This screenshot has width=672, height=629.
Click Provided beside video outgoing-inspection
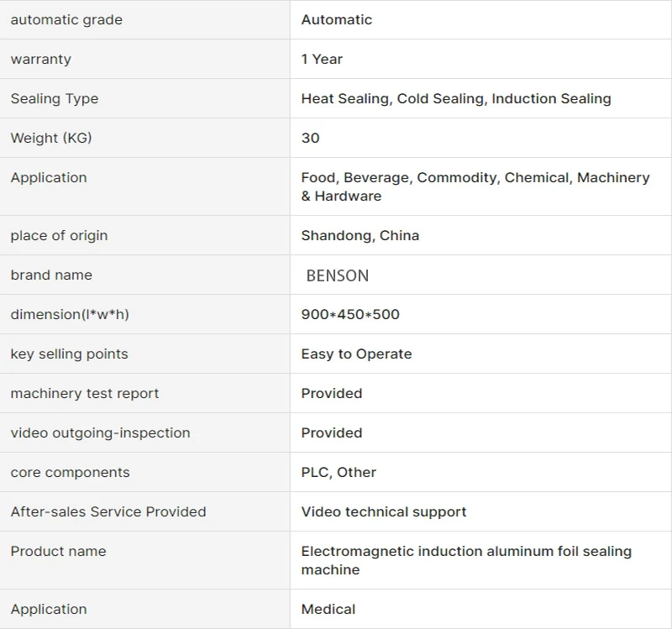332,432
